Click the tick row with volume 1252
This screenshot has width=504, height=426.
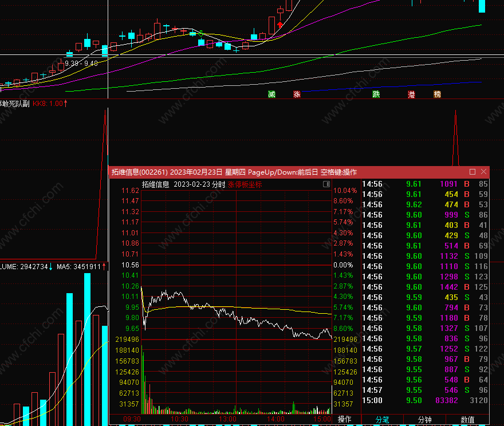coord(425,349)
